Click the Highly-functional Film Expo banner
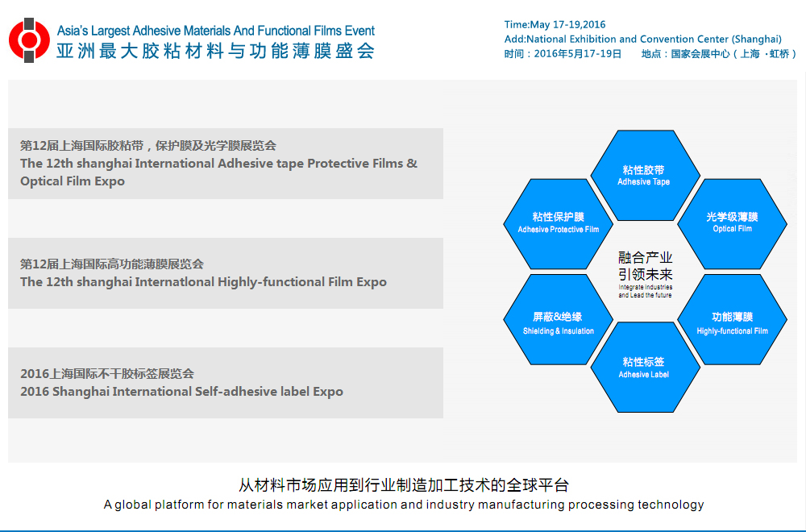 click(x=225, y=273)
